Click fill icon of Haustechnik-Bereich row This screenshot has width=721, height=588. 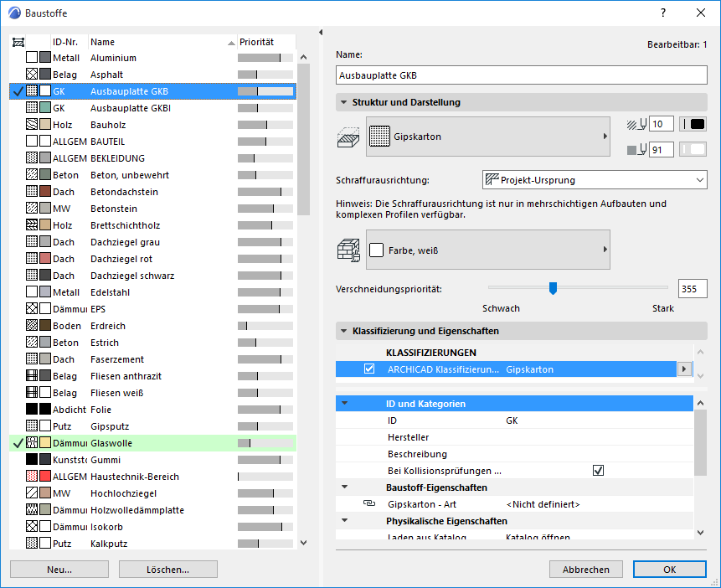point(32,477)
